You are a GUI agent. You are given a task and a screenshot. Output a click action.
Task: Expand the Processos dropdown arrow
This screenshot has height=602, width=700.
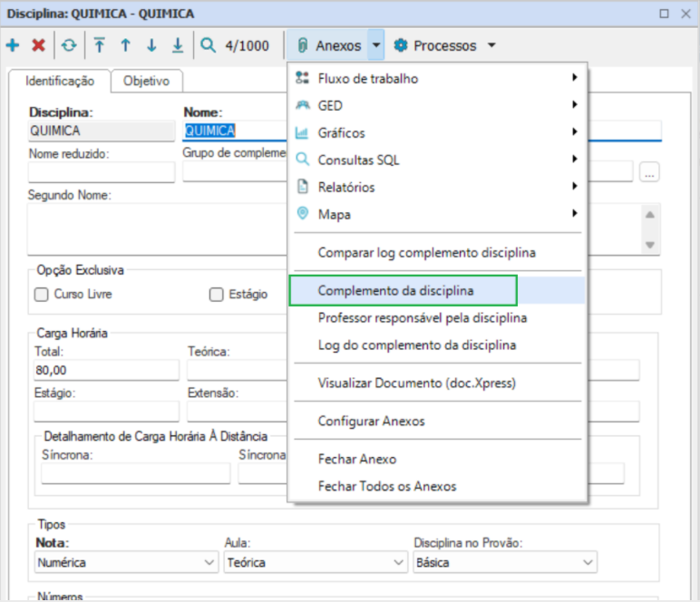tap(491, 45)
